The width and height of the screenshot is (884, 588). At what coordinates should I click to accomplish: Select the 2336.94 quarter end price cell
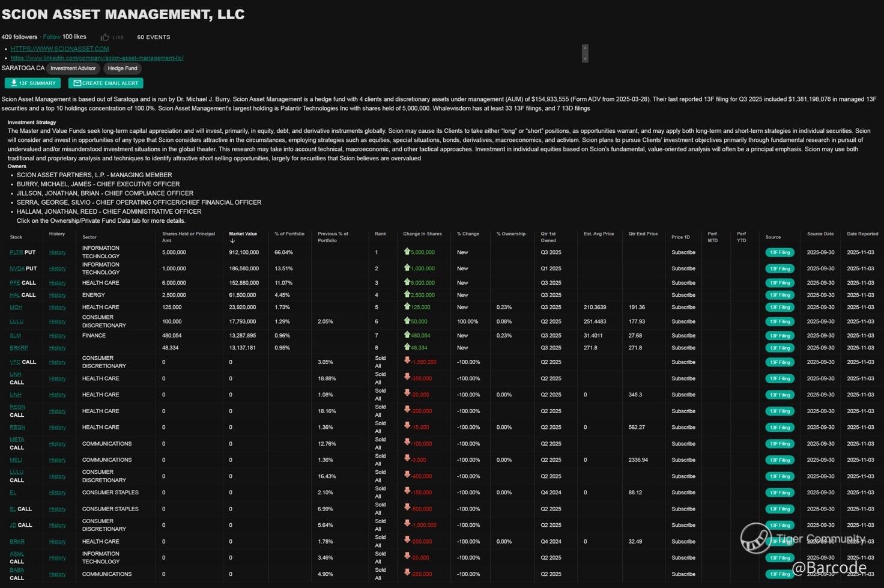point(638,460)
